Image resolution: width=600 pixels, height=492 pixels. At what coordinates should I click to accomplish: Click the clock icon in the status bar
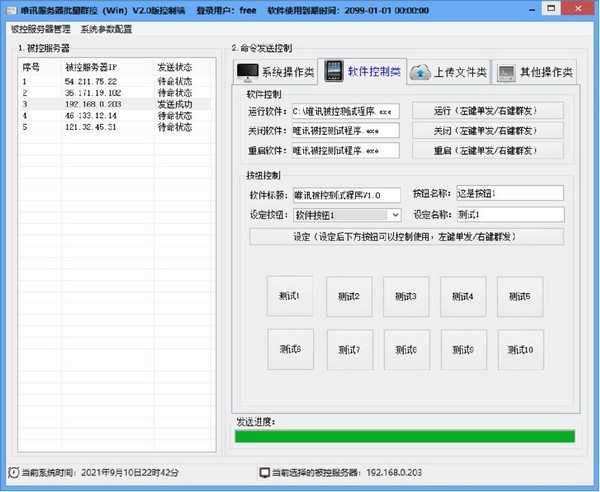13,471
